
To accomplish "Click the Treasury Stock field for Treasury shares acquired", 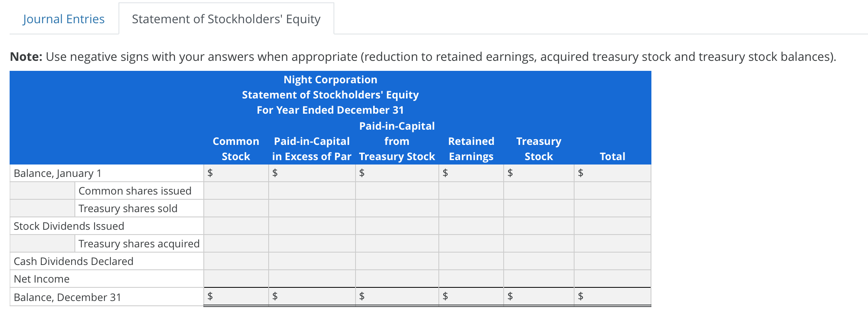I will [x=538, y=243].
